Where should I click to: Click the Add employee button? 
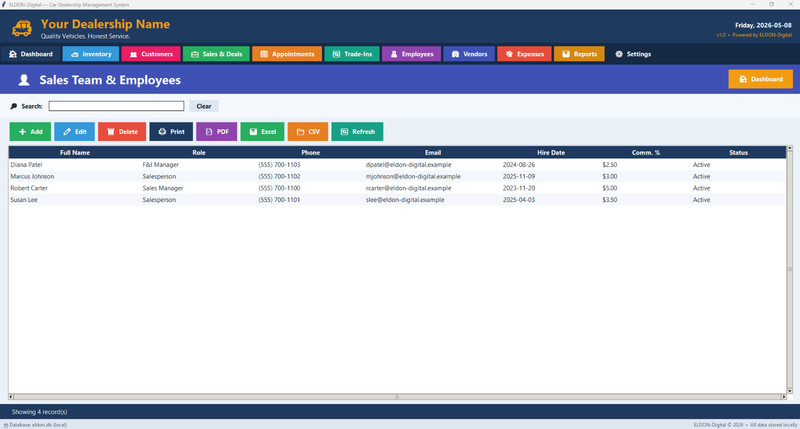(30, 132)
